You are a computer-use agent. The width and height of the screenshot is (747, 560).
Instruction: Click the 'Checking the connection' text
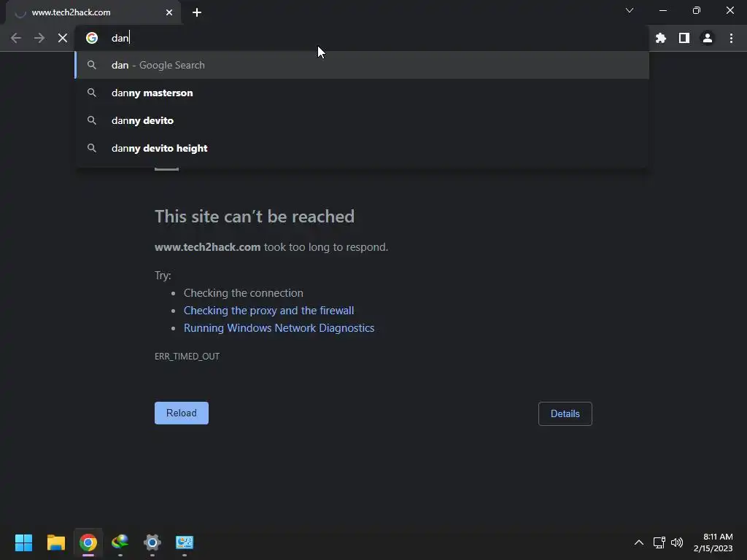pos(244,293)
